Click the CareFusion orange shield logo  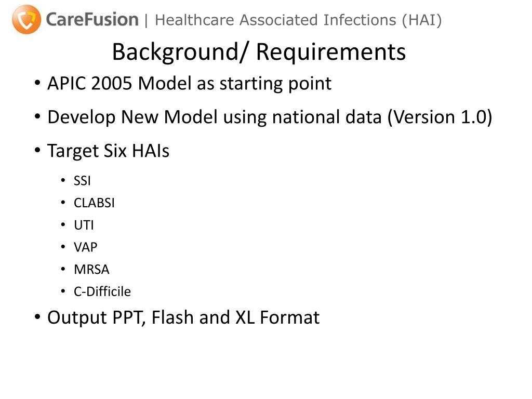pyautogui.click(x=26, y=19)
